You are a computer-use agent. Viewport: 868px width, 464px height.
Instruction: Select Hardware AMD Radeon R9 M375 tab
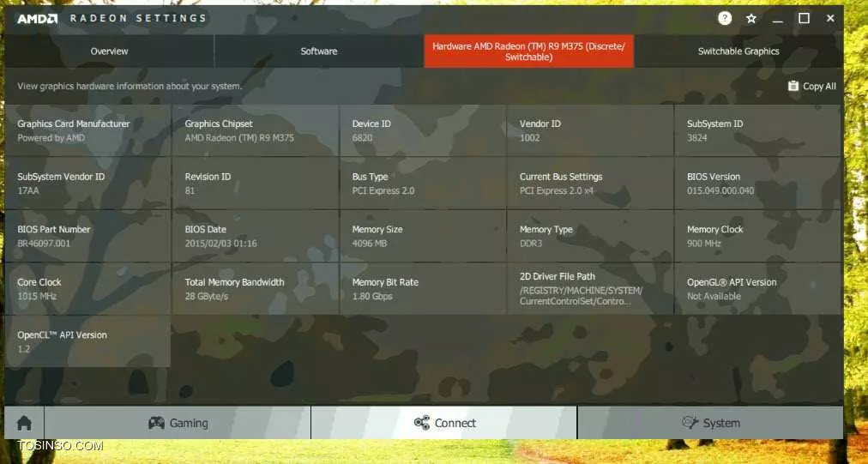[x=528, y=51]
